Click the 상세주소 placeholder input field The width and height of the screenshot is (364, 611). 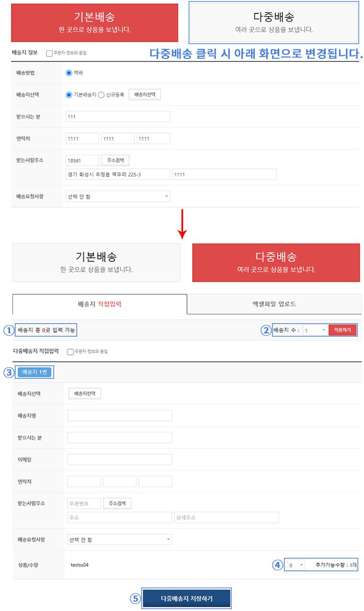(x=226, y=518)
